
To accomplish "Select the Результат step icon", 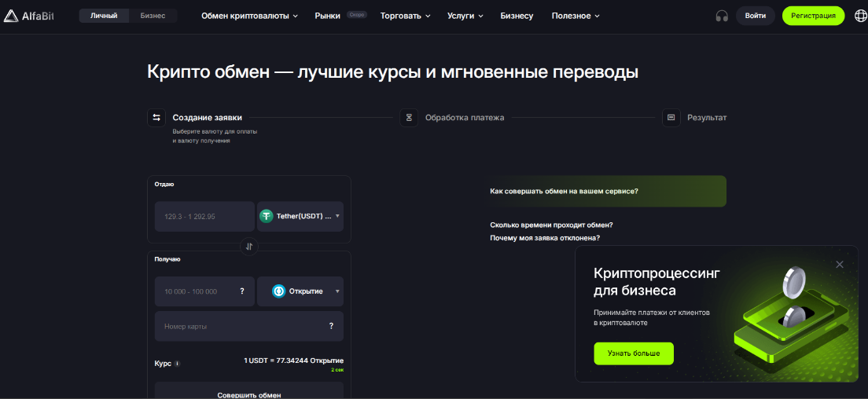I will click(671, 118).
